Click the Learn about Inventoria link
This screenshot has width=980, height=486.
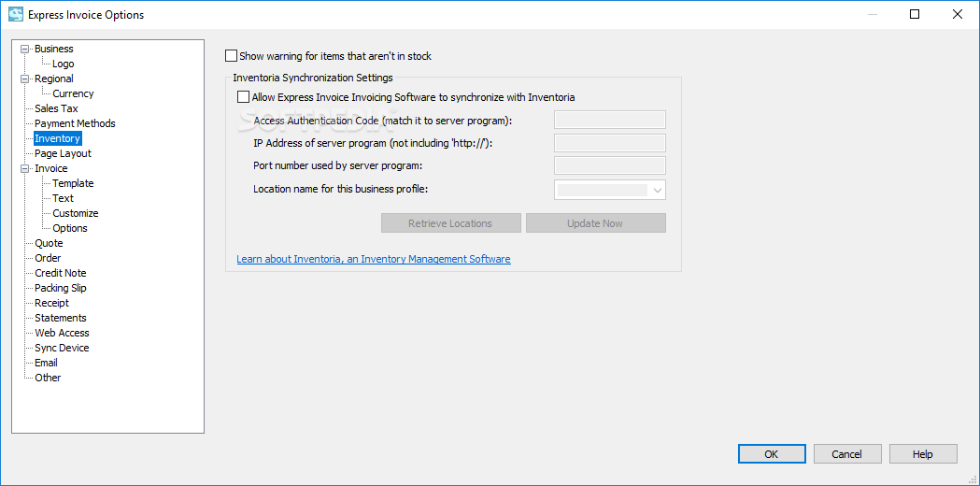click(374, 259)
